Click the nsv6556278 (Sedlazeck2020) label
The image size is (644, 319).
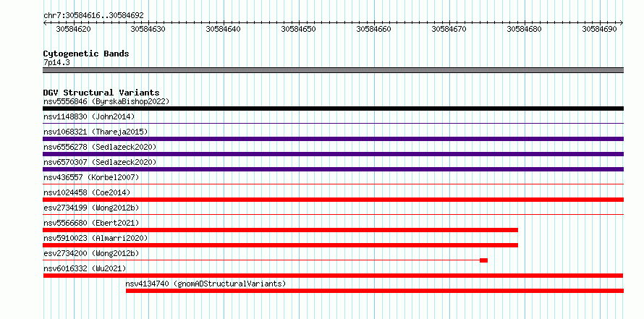[100, 147]
